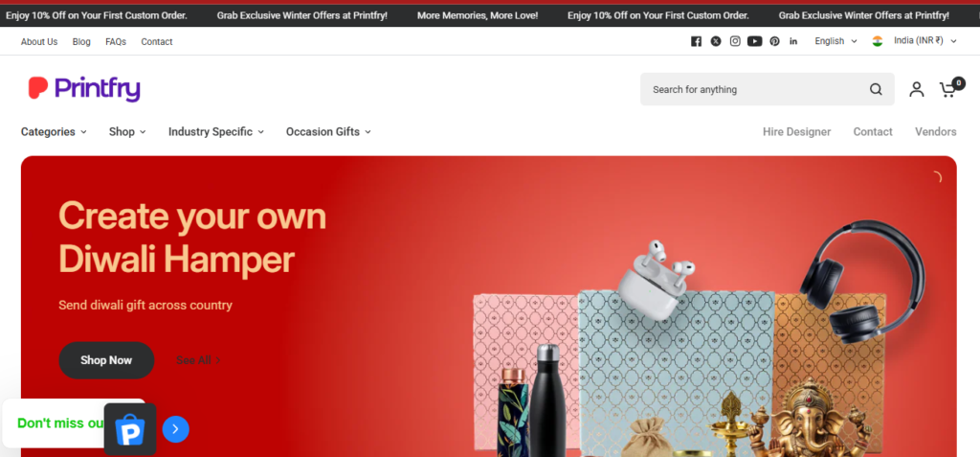Expand the English language dropdown
The image size is (980, 457).
click(835, 41)
